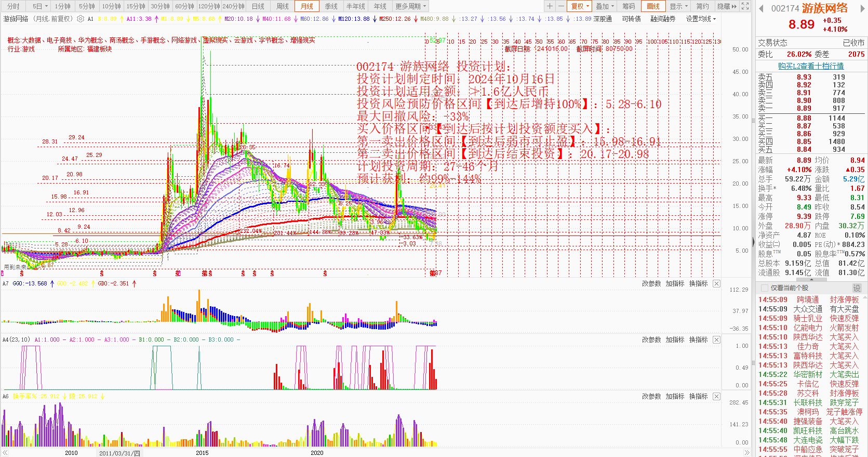
Task: Toggle 简约 simple view
Action: [702, 6]
